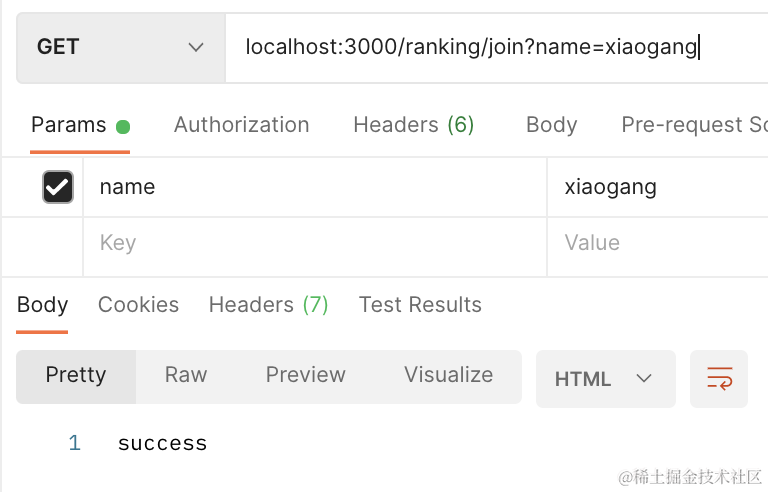Click the empty Value parameter field
This screenshot has height=492, width=768.
pyautogui.click(x=656, y=243)
